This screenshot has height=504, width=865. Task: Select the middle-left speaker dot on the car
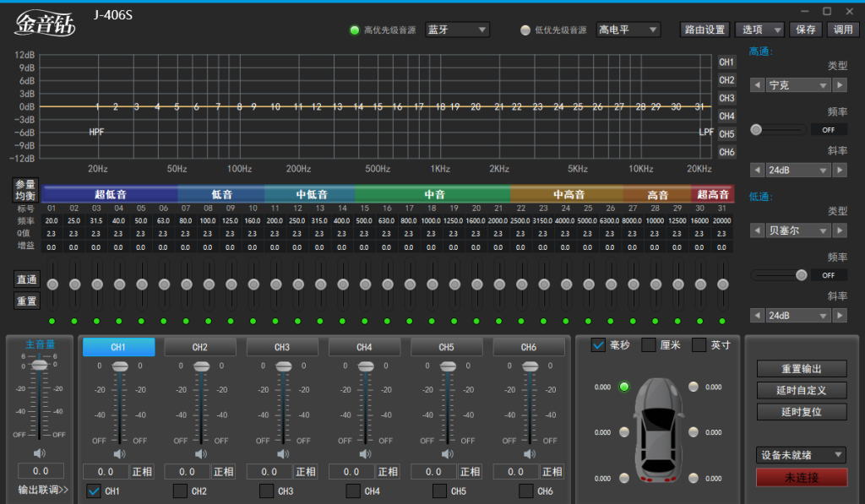click(624, 431)
